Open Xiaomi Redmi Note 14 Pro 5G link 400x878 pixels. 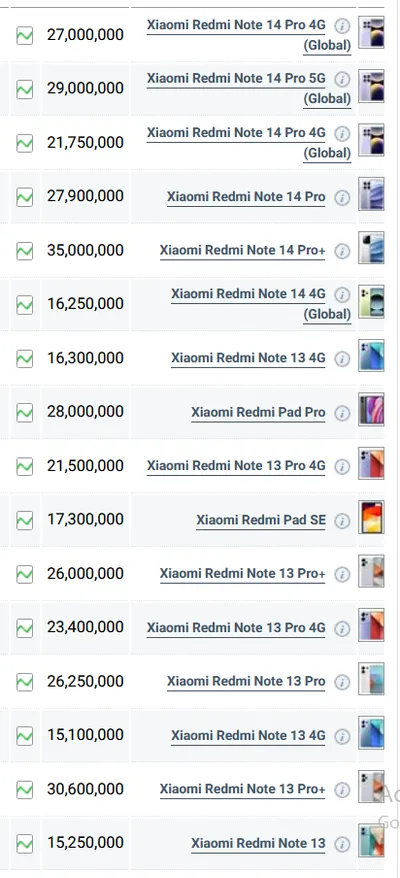click(249, 88)
